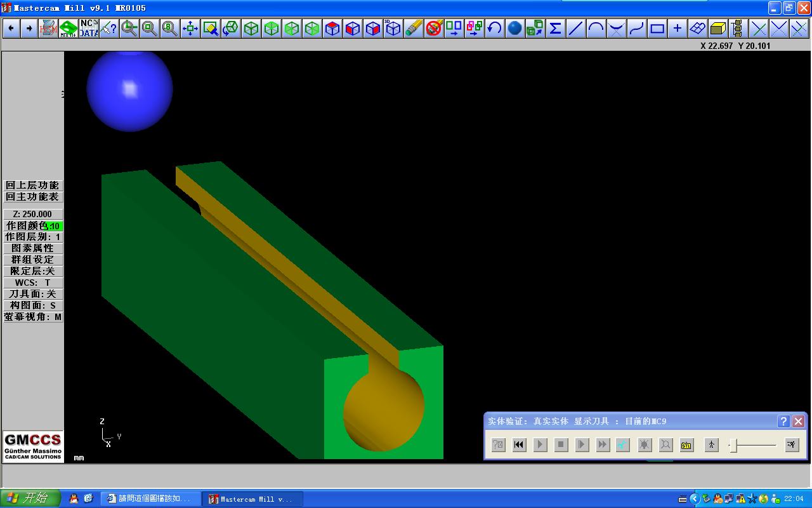Viewport: 812px width, 508px height.
Task: Activate the zoom window magnifier icon
Action: 150,28
